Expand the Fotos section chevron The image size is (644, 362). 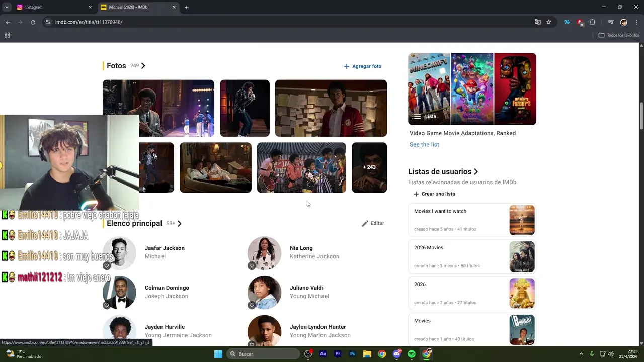coord(143,66)
